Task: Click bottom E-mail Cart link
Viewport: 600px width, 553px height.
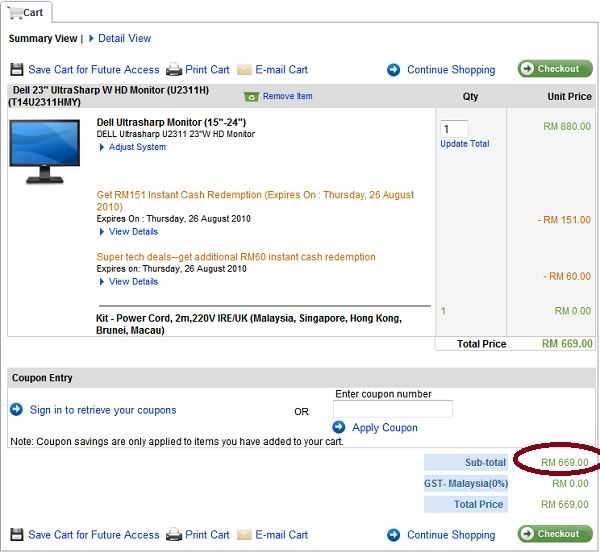Action: [x=281, y=535]
